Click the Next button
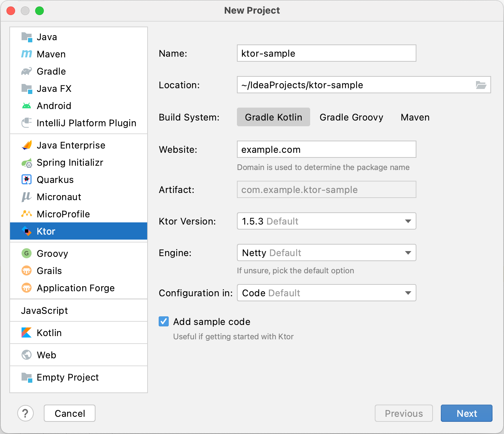The width and height of the screenshot is (504, 434). coord(466,413)
